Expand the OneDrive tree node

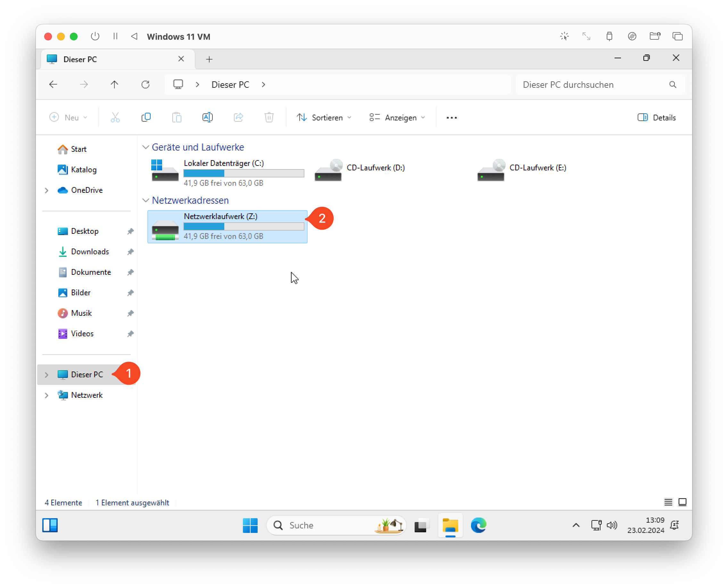[47, 190]
